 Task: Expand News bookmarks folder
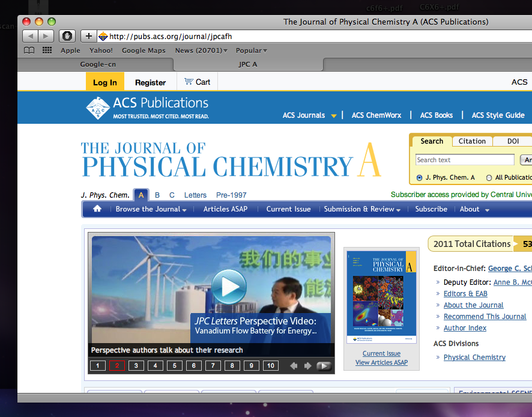click(201, 50)
